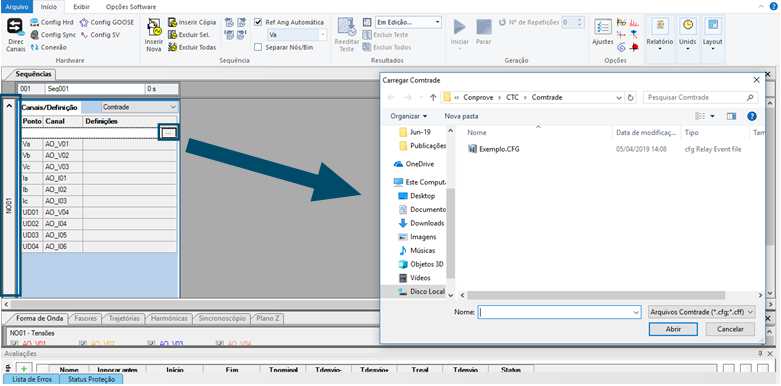Screen dimensions: 781x386
Task: Click Nome file name input field
Action: pos(559,312)
